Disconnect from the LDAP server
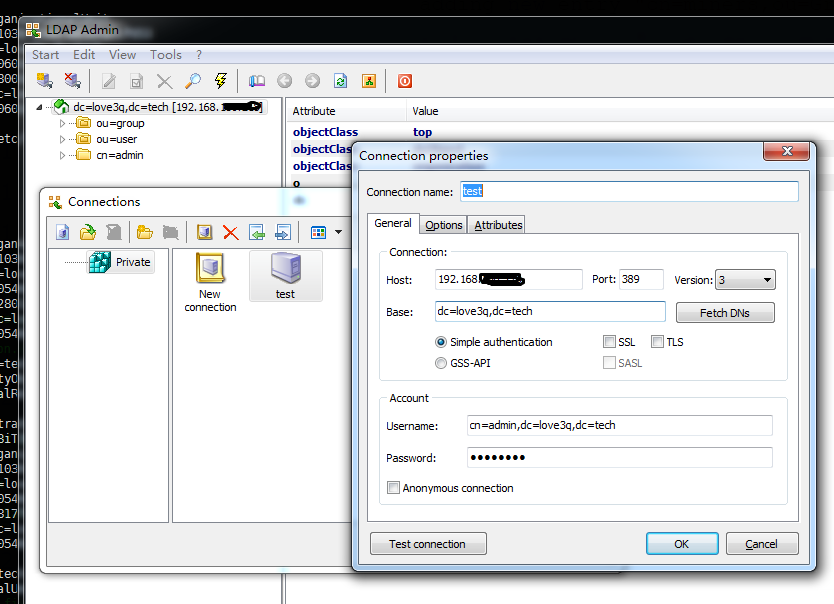 click(x=71, y=80)
